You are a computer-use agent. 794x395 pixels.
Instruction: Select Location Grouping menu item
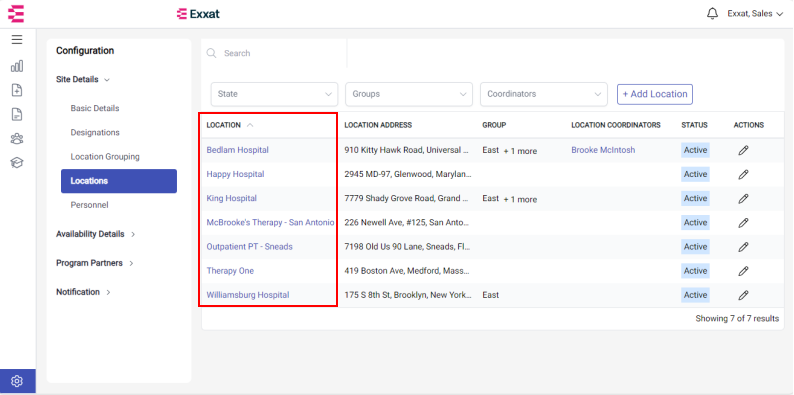tap(105, 157)
